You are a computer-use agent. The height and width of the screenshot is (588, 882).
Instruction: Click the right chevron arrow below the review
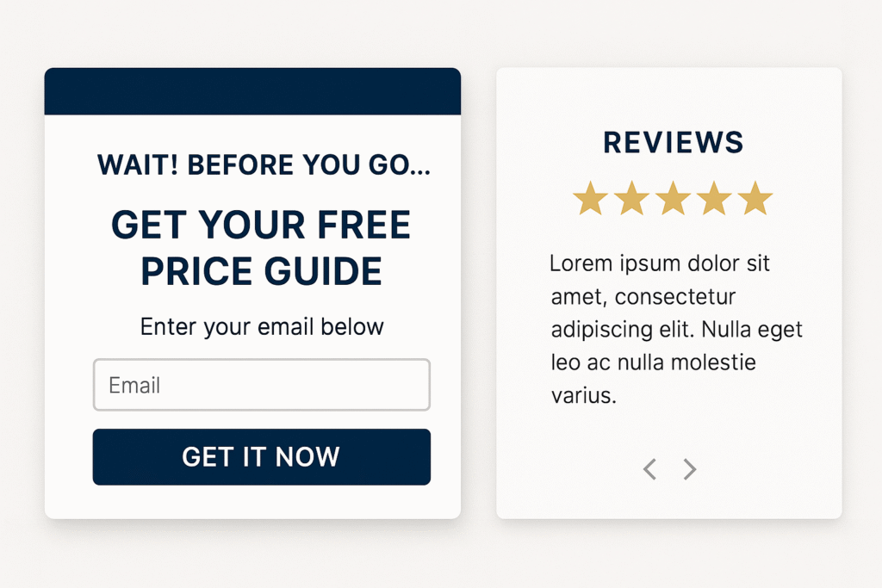tap(689, 469)
